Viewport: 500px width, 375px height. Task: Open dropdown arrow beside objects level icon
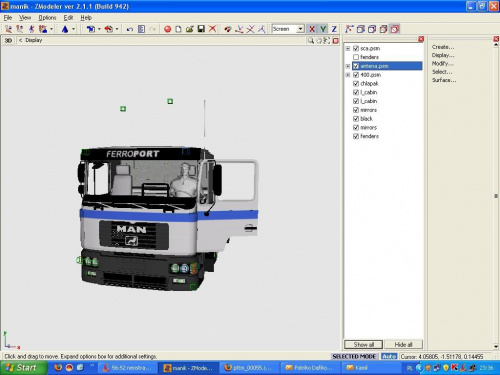pyautogui.click(x=51, y=29)
